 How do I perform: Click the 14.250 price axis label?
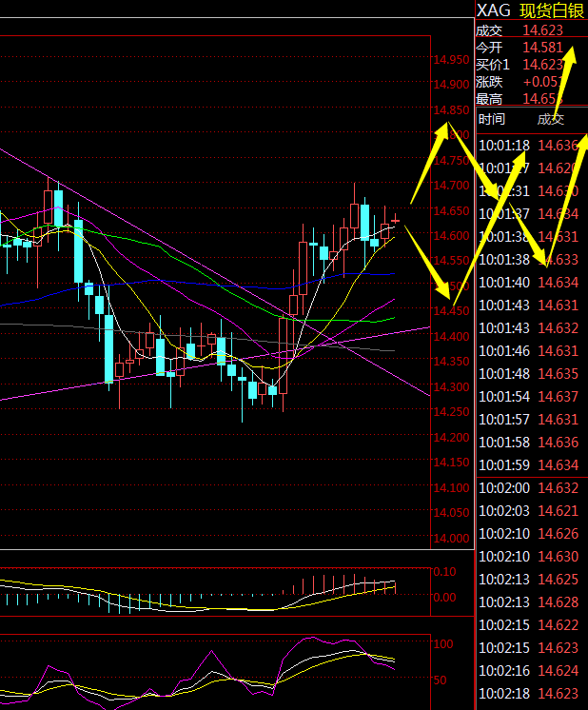click(451, 411)
